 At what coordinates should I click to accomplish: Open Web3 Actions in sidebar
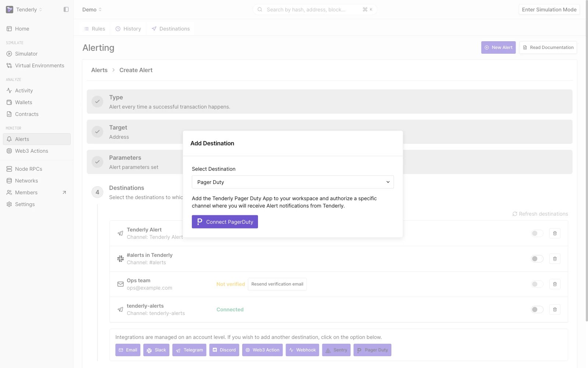click(x=37, y=151)
